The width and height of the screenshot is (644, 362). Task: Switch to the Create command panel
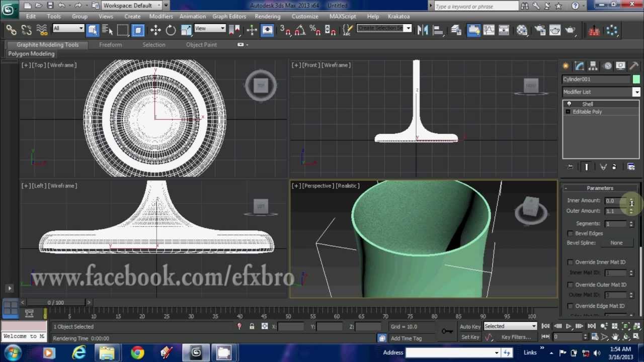click(x=566, y=66)
